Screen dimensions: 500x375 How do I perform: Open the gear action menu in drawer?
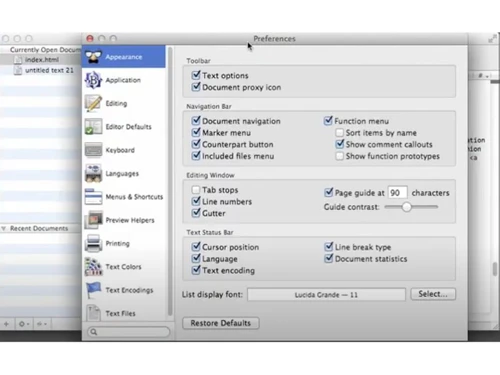tap(24, 324)
